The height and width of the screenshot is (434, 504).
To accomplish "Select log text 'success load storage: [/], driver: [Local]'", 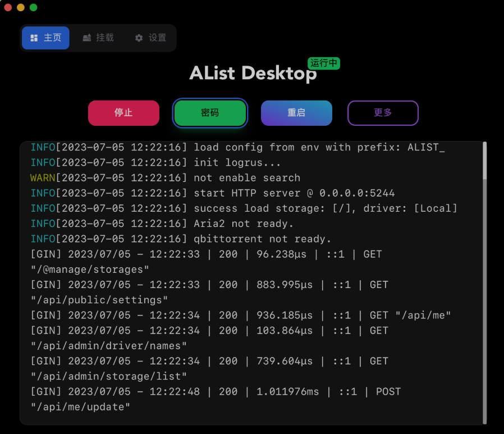I will (326, 208).
